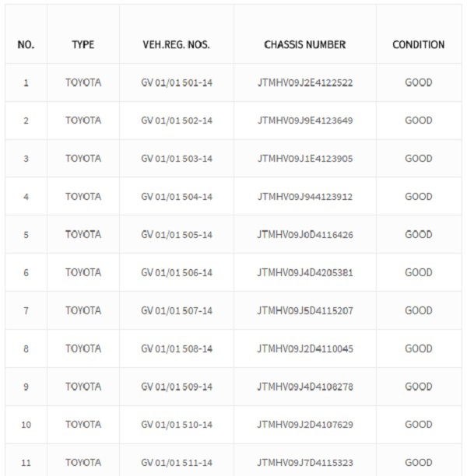The height and width of the screenshot is (476, 467).
Task: Select chassis number JTMHV09J9E4123649
Action: click(305, 121)
